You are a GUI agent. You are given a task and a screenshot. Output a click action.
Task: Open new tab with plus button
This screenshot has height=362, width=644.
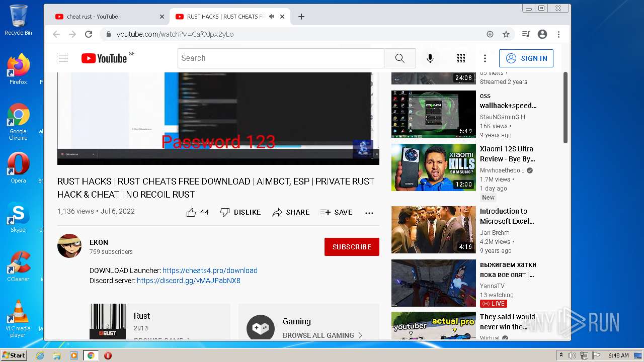(x=301, y=17)
